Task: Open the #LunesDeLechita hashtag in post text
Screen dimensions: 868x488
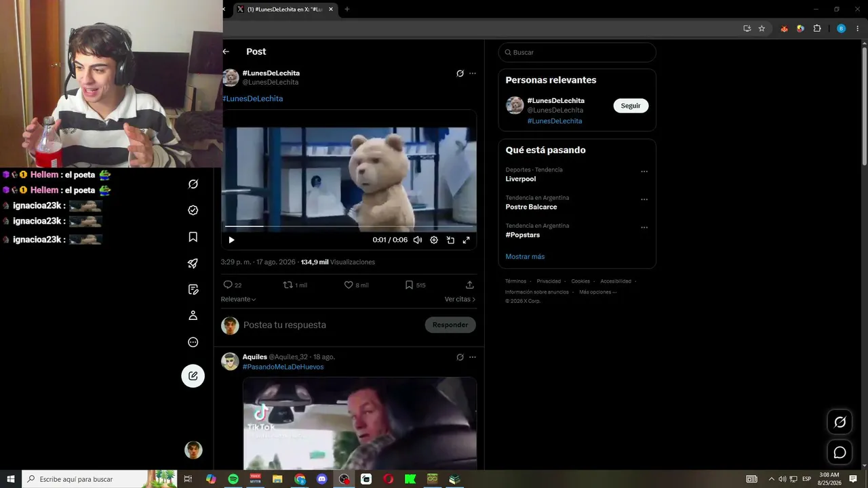Action: (x=252, y=98)
